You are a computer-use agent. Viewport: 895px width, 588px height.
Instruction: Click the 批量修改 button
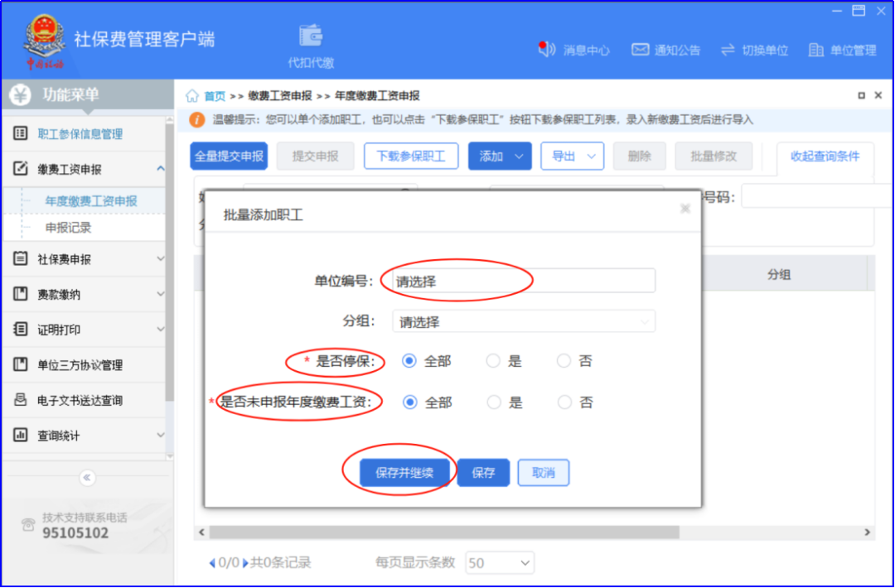tap(714, 157)
